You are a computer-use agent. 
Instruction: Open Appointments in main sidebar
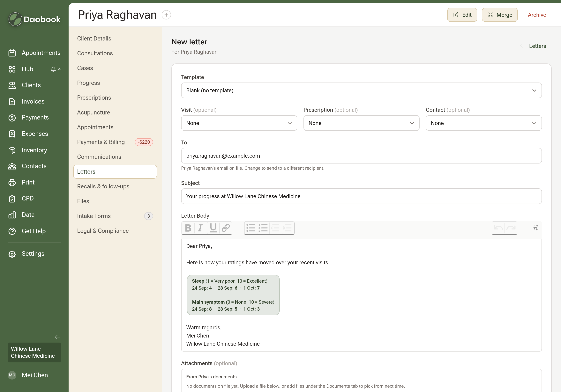(x=34, y=53)
